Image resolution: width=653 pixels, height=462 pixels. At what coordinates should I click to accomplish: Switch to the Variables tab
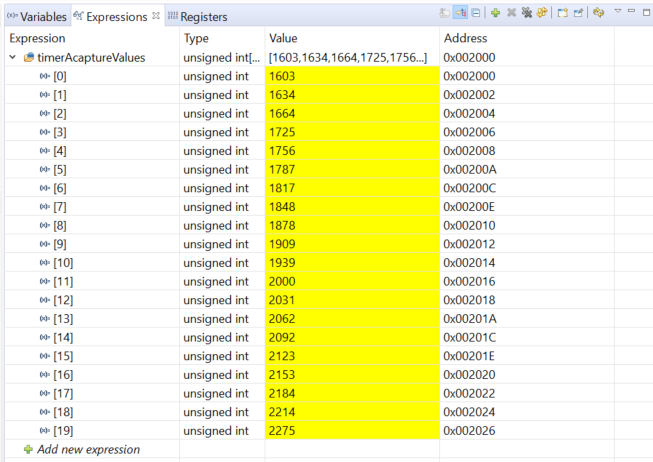tap(38, 16)
